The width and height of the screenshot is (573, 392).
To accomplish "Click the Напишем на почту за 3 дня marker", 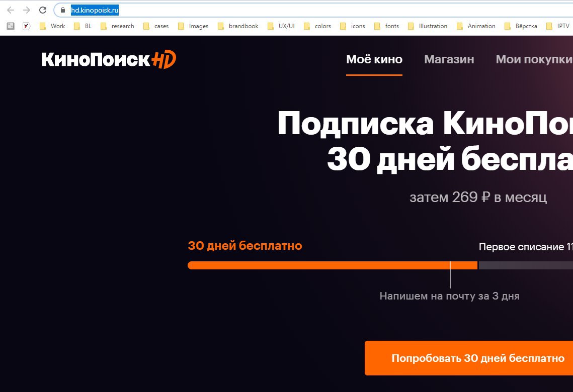I will [449, 296].
